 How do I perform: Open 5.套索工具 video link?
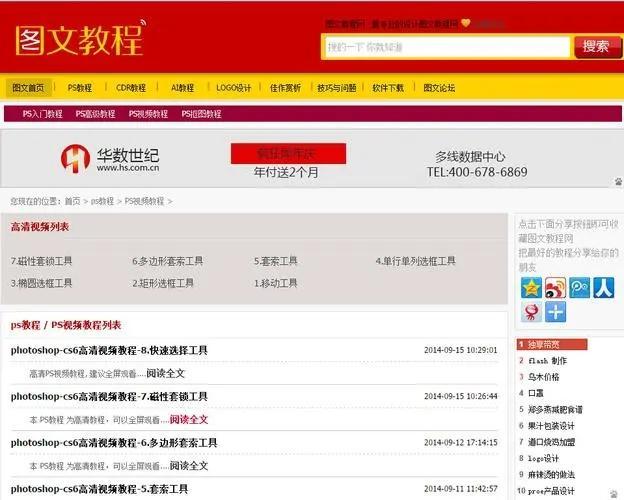(x=276, y=261)
